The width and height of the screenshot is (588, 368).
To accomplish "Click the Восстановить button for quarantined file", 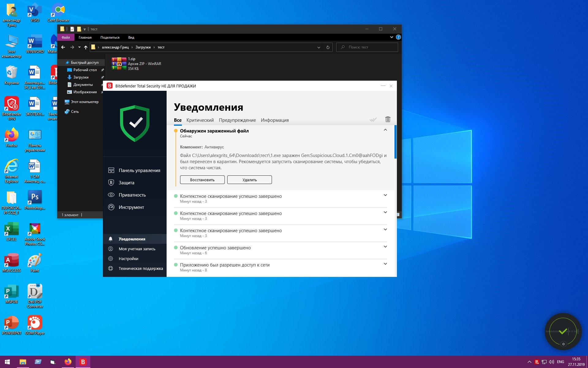I will coord(202,180).
